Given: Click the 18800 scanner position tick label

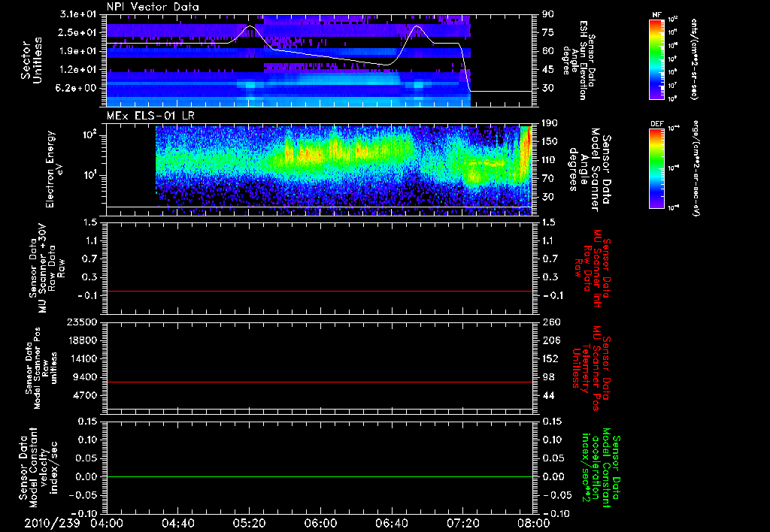Looking at the screenshot, I should tap(82, 340).
